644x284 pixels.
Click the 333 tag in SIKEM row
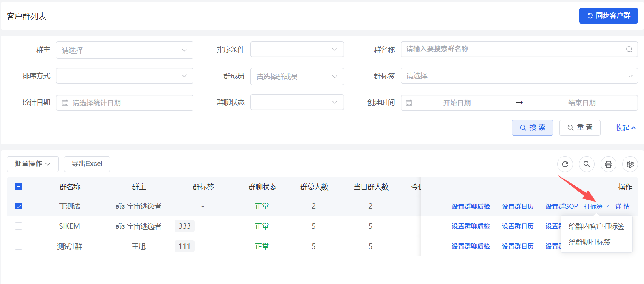pyautogui.click(x=184, y=226)
